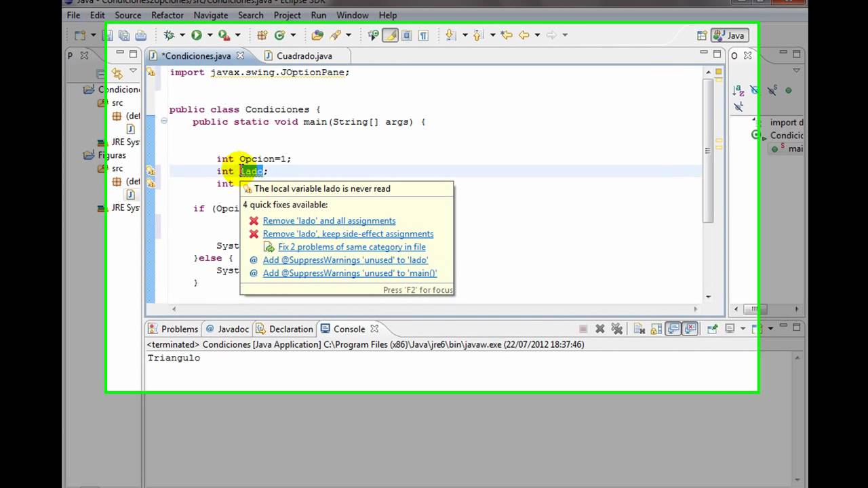Image resolution: width=868 pixels, height=488 pixels.
Task: Open the Search dropdown arrow
Action: point(349,35)
